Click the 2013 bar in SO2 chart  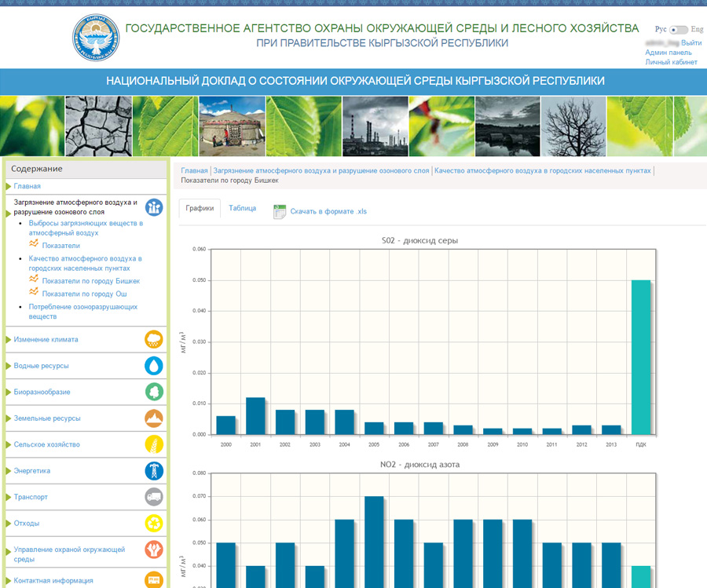pos(611,430)
